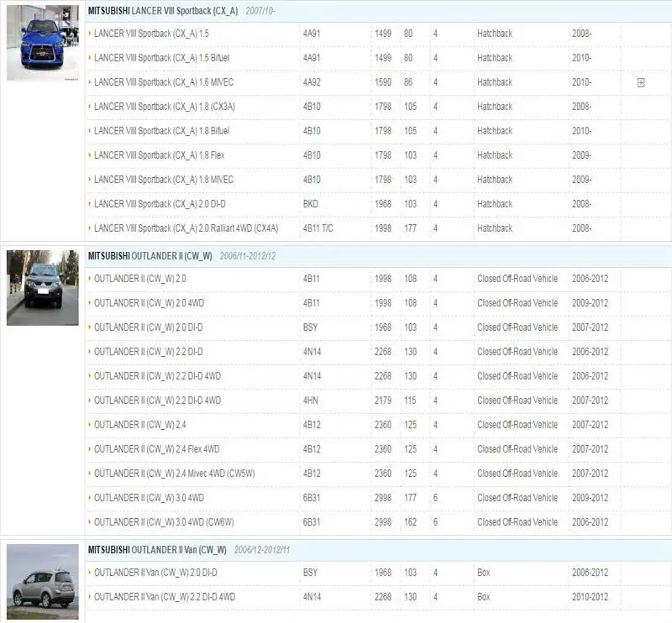Open LANCER VIII Sportback (CX_A) 2.0 DI-D
The width and height of the screenshot is (672, 623).
(x=160, y=204)
